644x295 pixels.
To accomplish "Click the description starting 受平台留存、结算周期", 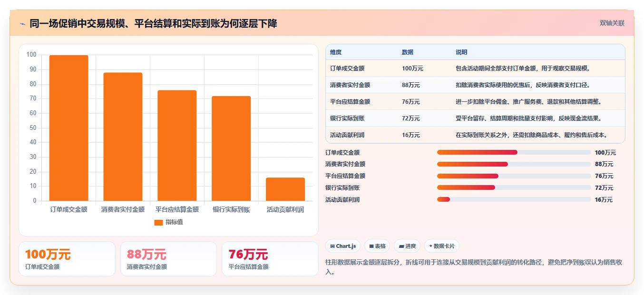I will [529, 118].
